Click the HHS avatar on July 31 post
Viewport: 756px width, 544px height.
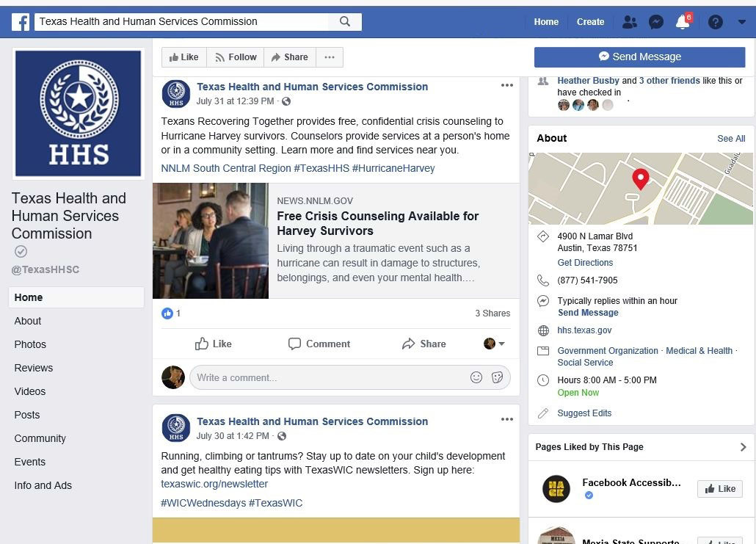coord(175,93)
